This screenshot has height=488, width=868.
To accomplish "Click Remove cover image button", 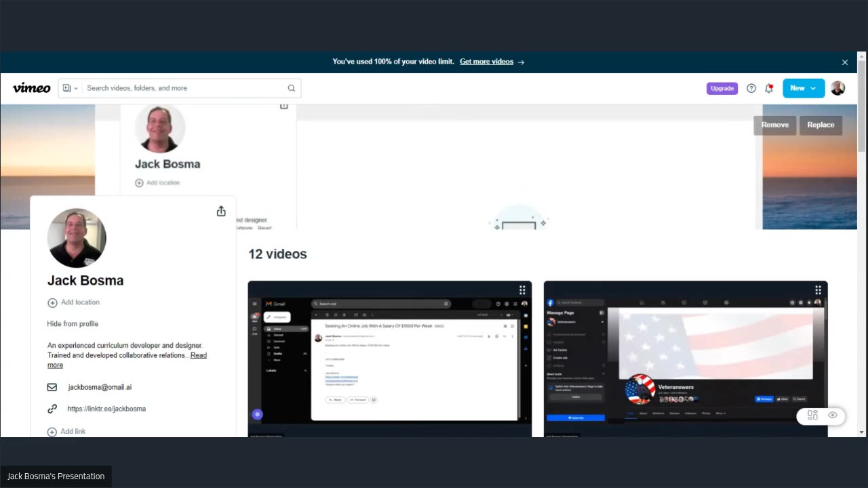I will 775,125.
